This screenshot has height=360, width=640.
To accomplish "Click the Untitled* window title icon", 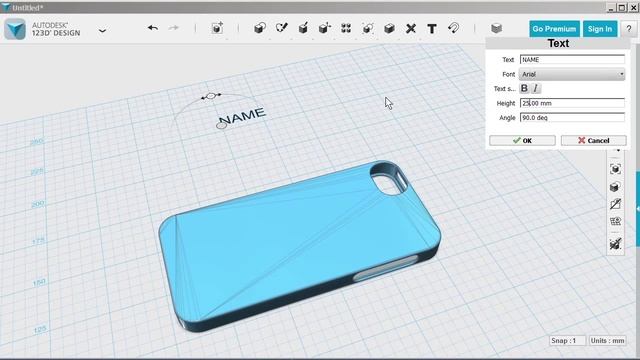I will [x=6, y=7].
